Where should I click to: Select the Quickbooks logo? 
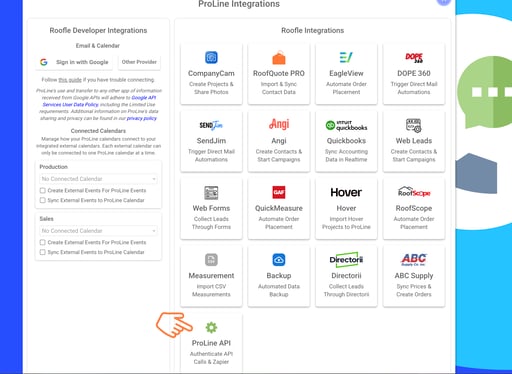pos(346,125)
